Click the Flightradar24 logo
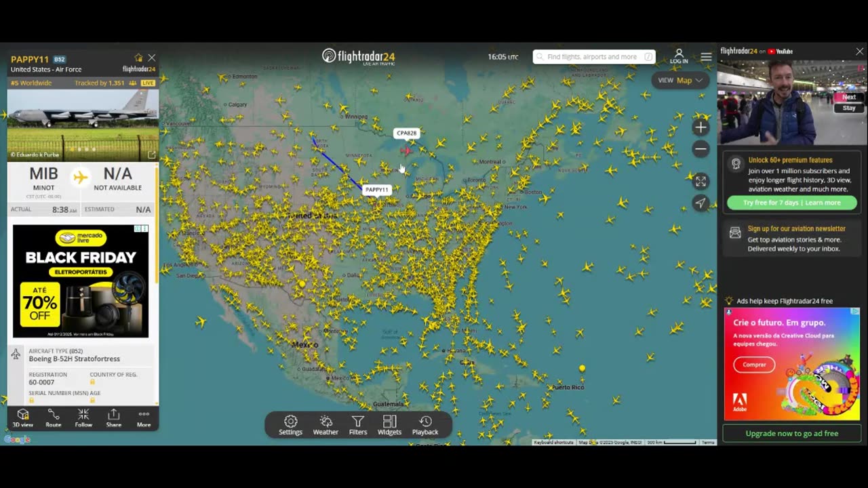Screen dimensions: 868x488 coord(358,57)
